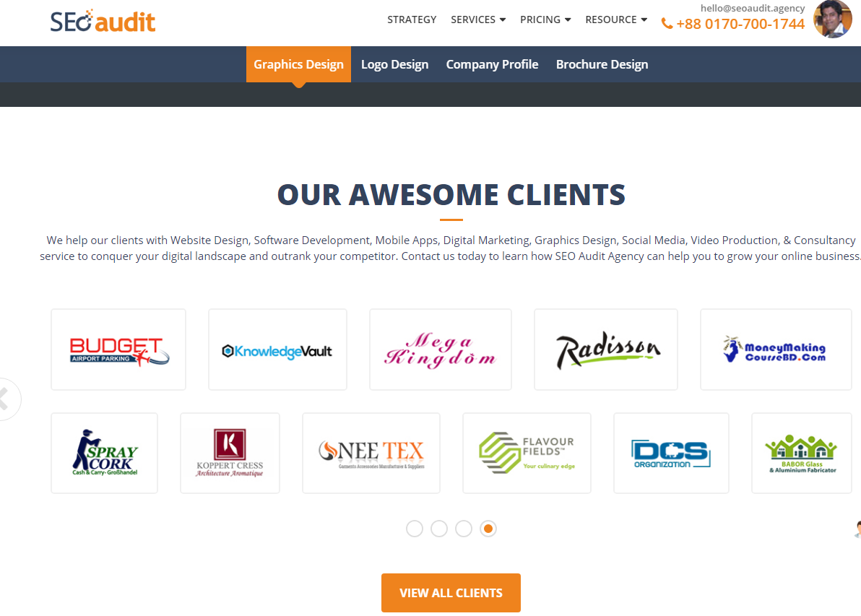Expand the Services dropdown menu
The height and width of the screenshot is (616, 861).
478,19
